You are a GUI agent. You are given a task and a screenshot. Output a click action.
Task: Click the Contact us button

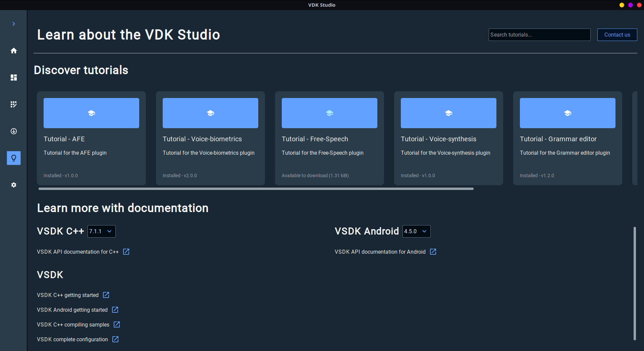coord(617,35)
